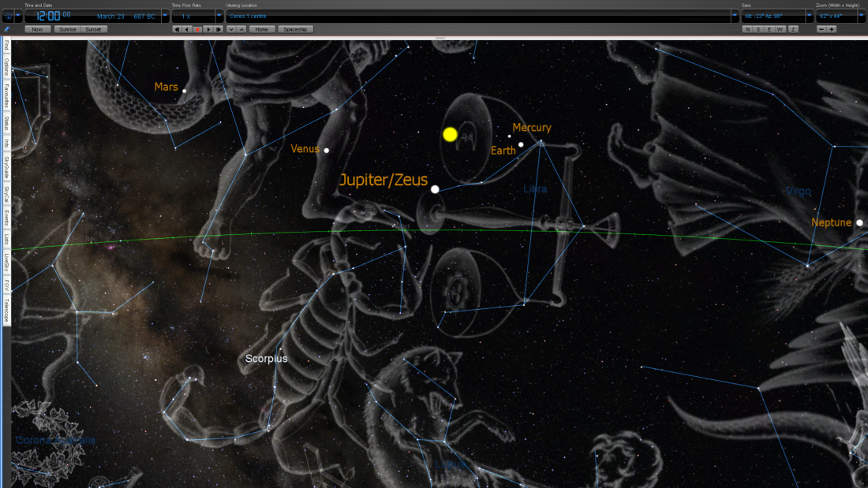Open the Options side tab
Viewport: 868px width, 488px height.
click(x=6, y=67)
